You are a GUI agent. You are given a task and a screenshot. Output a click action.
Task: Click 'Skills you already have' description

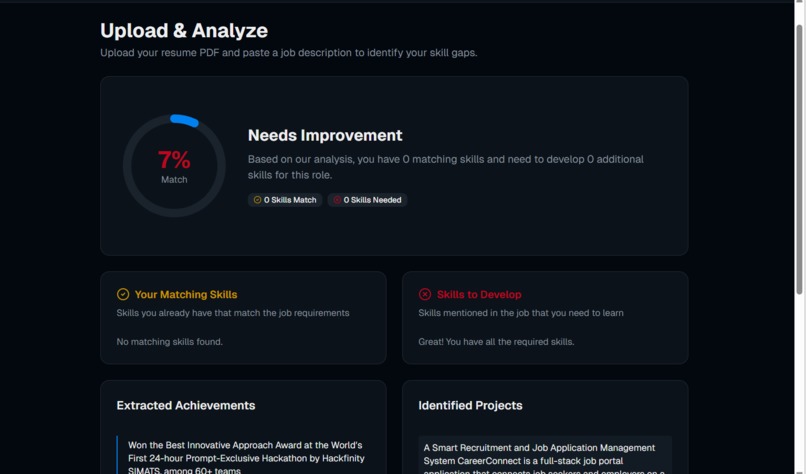(x=233, y=313)
